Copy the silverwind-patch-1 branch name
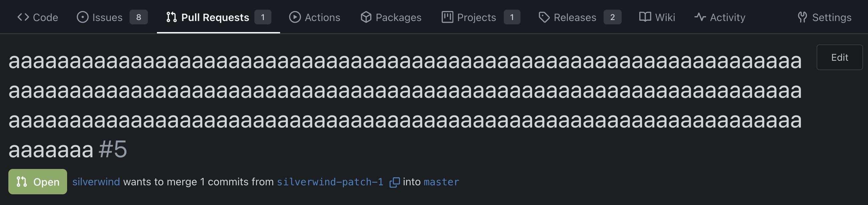The height and width of the screenshot is (205, 868). [x=395, y=182]
